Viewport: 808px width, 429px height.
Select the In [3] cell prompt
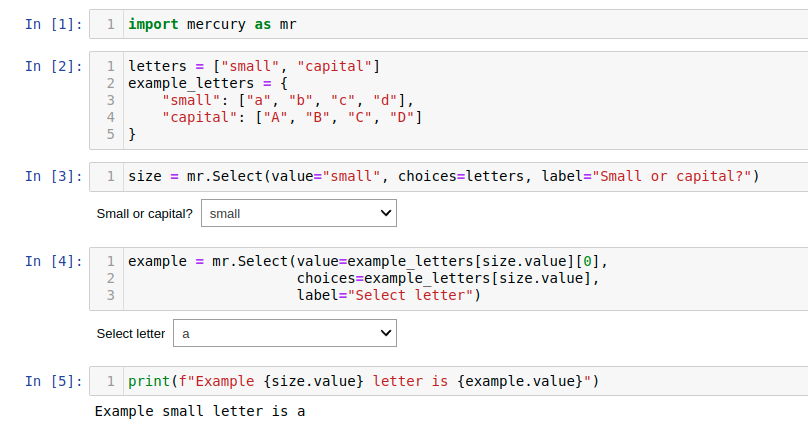(x=54, y=177)
